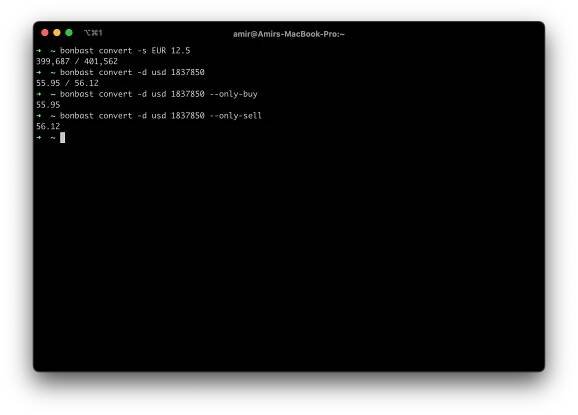Click the 'EUR' argument in first command
Screen dimensions: 578x415
tap(159, 50)
